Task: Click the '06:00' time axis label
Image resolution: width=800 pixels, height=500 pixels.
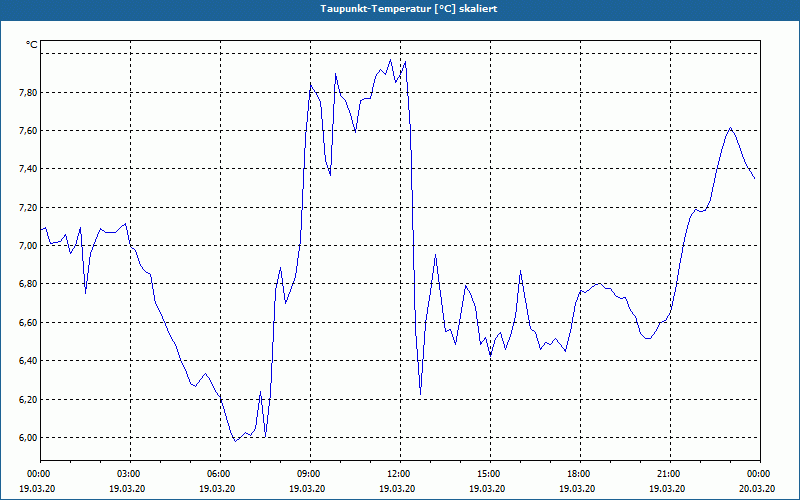Action: click(220, 474)
